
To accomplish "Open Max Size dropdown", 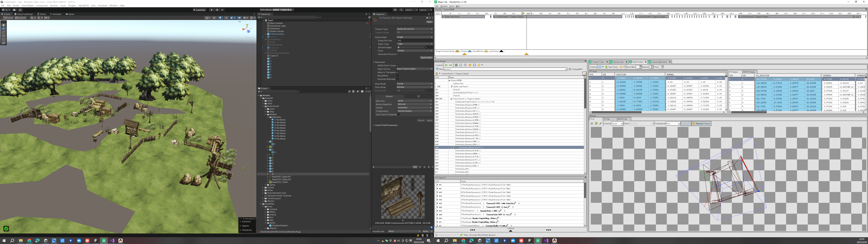I will click(415, 101).
